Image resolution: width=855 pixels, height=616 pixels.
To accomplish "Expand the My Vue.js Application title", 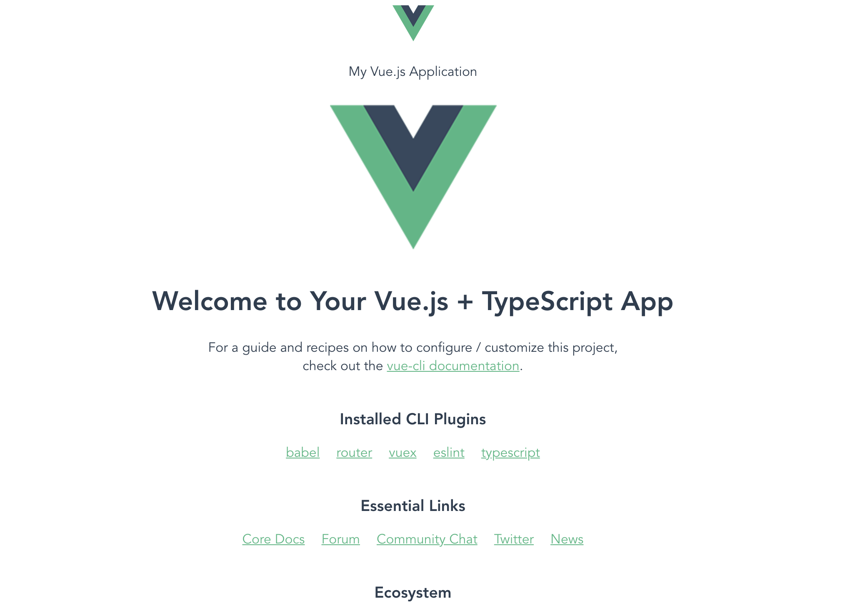I will point(413,72).
